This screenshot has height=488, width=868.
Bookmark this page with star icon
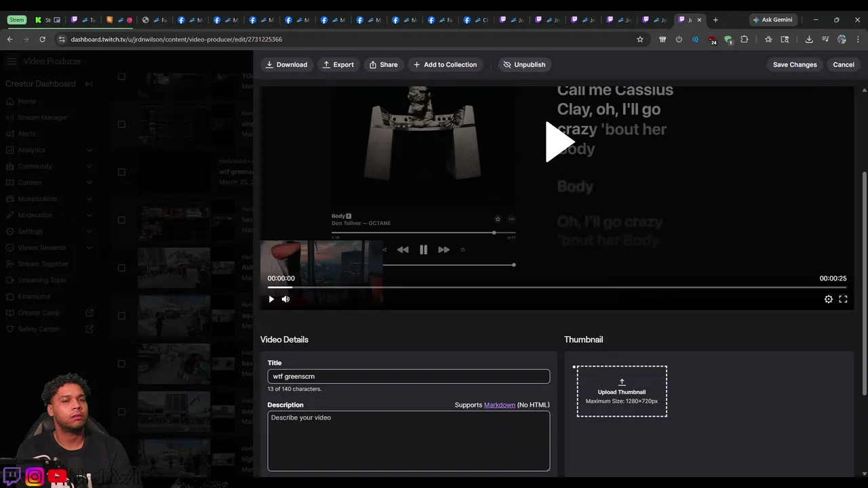639,39
